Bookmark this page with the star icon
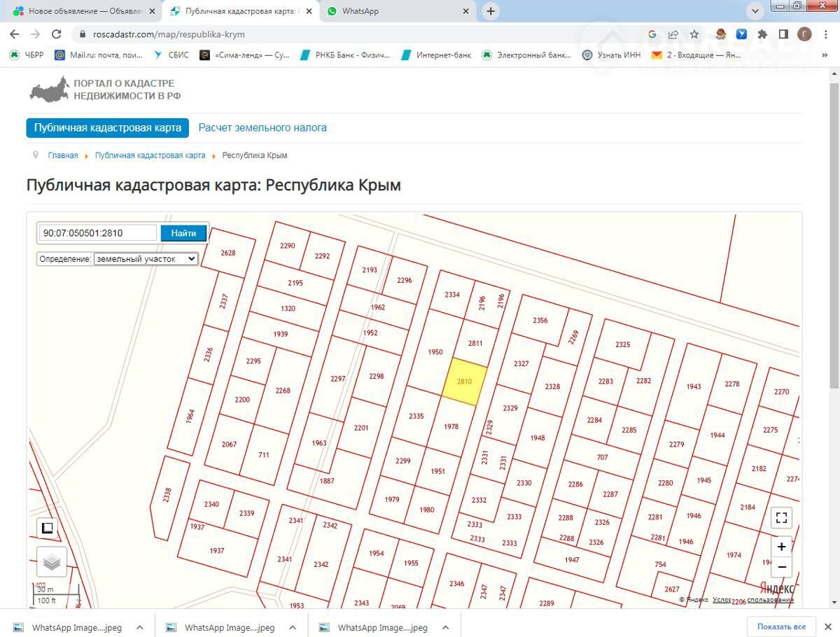The height and width of the screenshot is (637, 840). 694,34
